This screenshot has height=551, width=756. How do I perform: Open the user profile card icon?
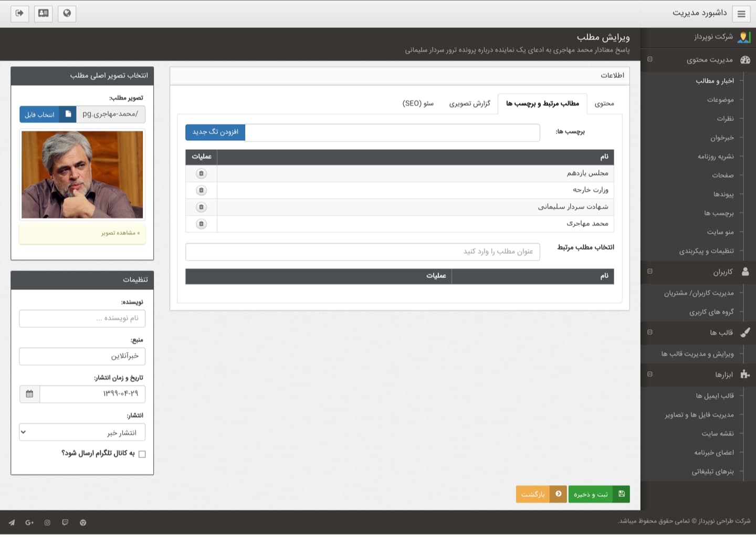click(x=43, y=13)
